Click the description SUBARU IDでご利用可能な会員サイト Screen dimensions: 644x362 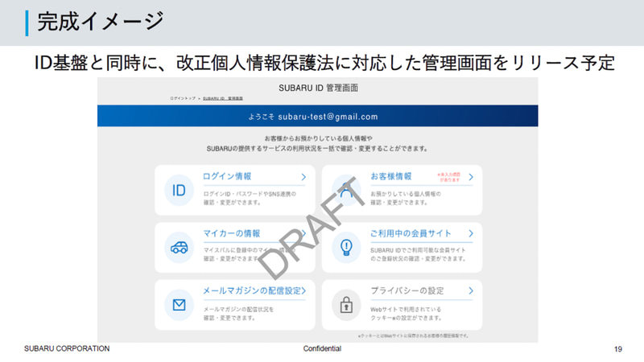[x=418, y=250]
